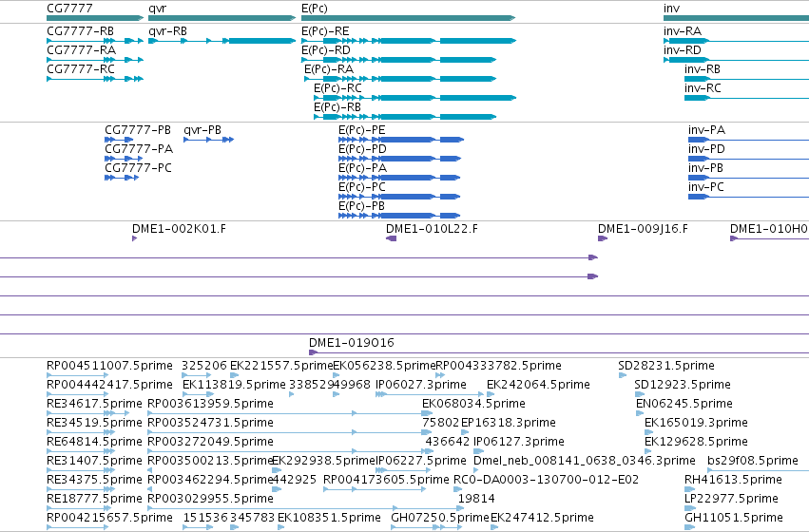The width and height of the screenshot is (809, 532).
Task: Open the DME1-009J16.F feature
Action: pos(603,238)
